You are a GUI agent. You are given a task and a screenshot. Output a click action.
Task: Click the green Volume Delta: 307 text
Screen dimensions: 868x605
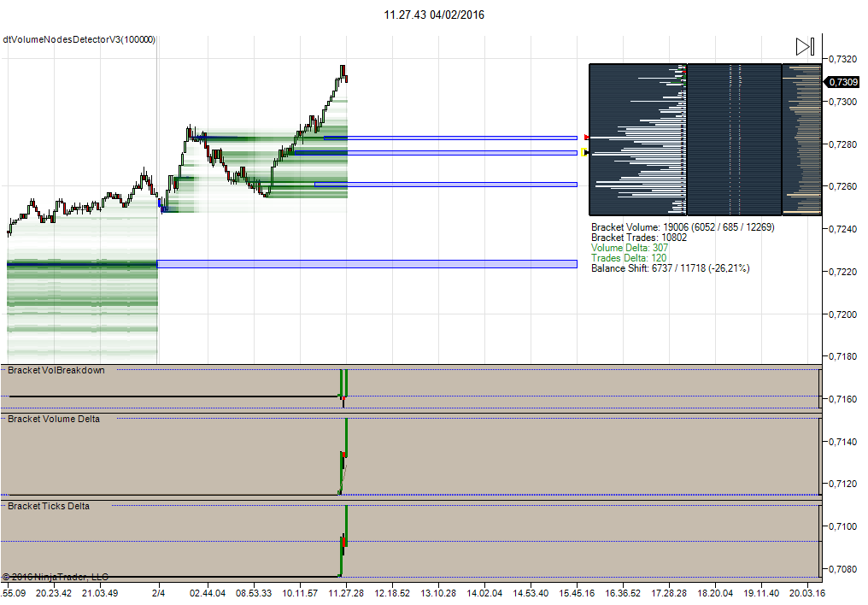[x=630, y=248]
